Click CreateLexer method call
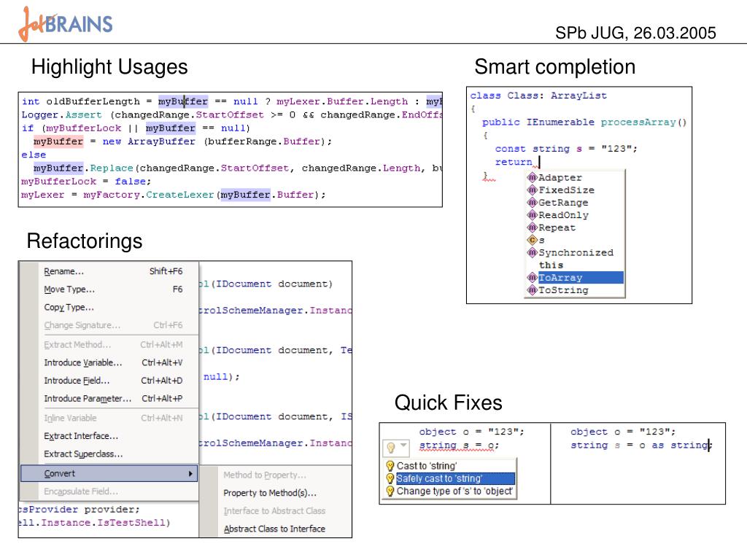The height and width of the screenshot is (560, 747). coord(180,195)
